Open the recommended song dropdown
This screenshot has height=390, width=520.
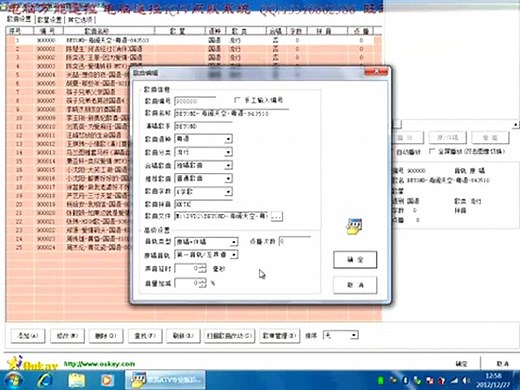pos(228,178)
